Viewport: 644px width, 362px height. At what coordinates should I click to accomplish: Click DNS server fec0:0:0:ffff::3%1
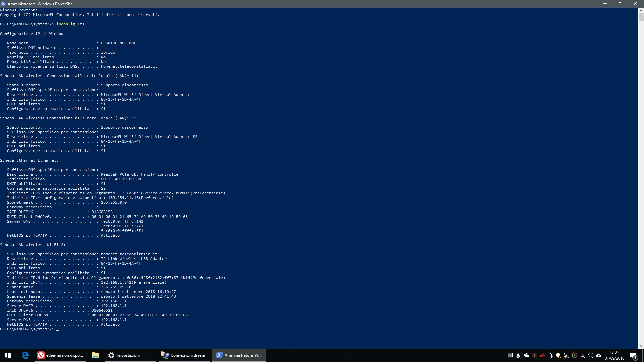pos(122,231)
